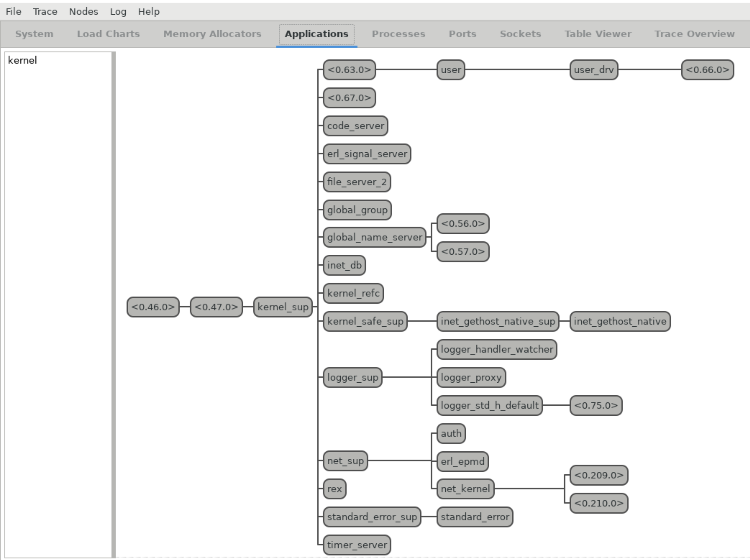Select the global_name_server node
The image size is (750, 560).
click(x=375, y=237)
